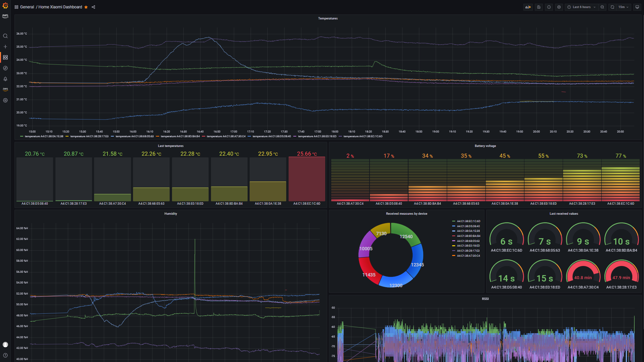Click the 20.76 °C temperature value

tap(35, 154)
